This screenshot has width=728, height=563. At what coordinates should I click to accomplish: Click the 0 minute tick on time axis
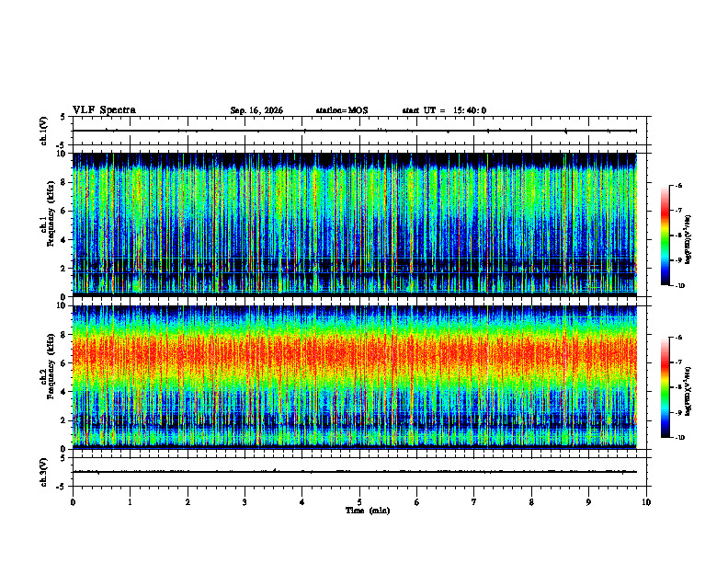[x=73, y=502]
